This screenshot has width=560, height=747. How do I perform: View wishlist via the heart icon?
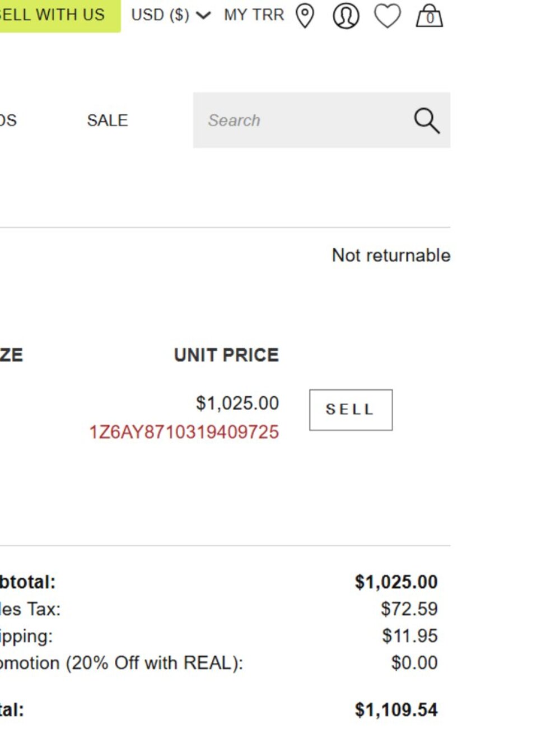point(388,16)
